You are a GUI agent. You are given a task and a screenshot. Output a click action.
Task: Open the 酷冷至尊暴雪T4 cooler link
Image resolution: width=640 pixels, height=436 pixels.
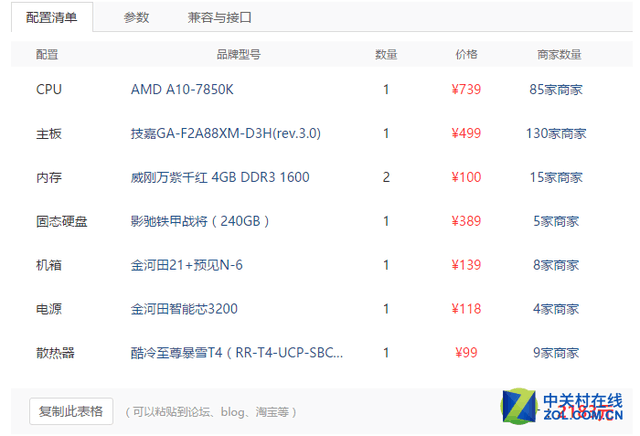(x=237, y=352)
